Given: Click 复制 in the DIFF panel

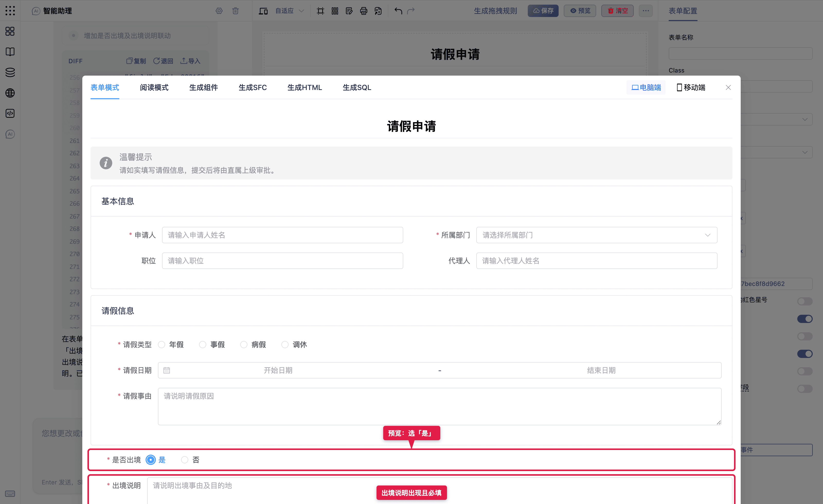Looking at the screenshot, I should (x=136, y=61).
